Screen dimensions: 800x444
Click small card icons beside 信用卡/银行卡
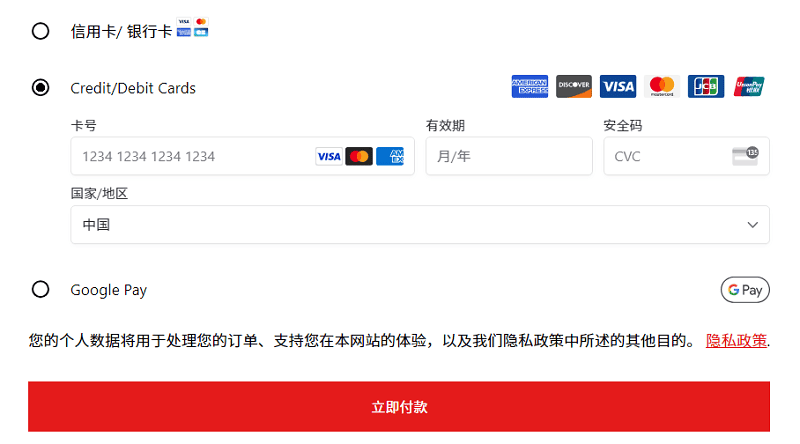[x=192, y=27]
